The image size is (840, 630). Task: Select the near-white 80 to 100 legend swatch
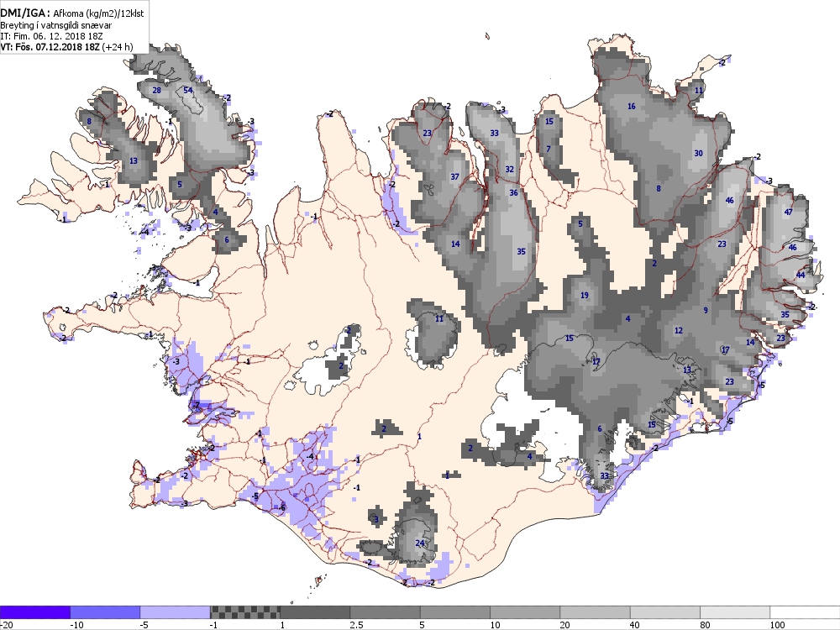735,612
